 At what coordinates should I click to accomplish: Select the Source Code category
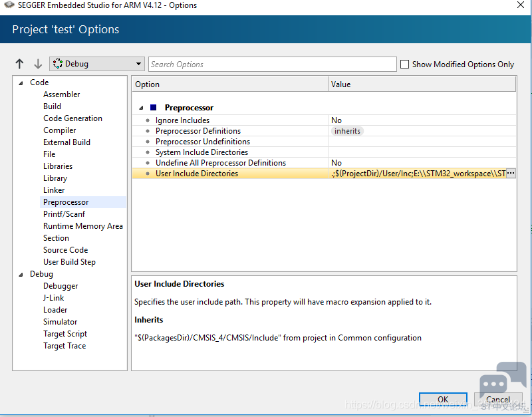65,250
